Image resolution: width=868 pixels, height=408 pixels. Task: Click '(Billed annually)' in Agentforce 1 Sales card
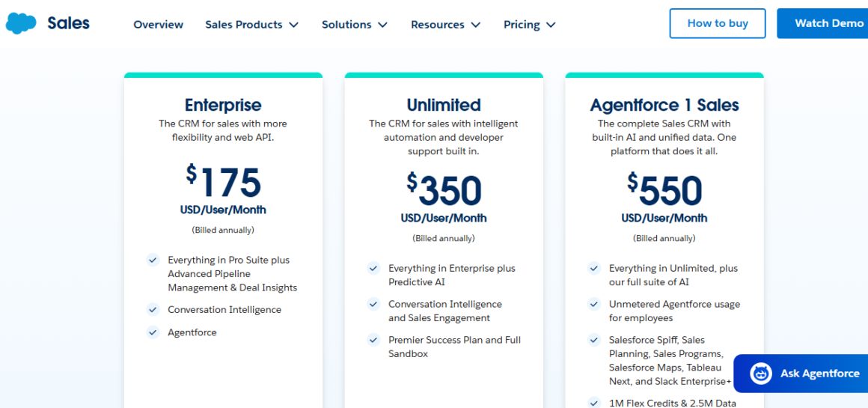[664, 239]
